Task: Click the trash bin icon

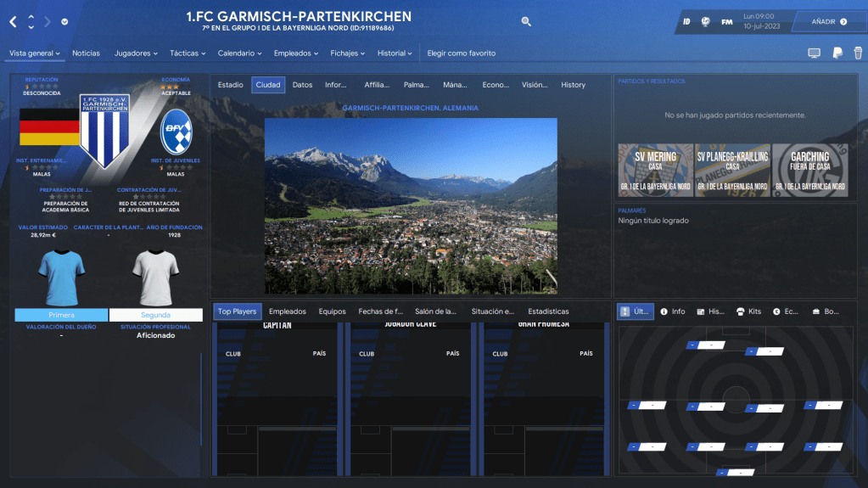Action: click(857, 53)
